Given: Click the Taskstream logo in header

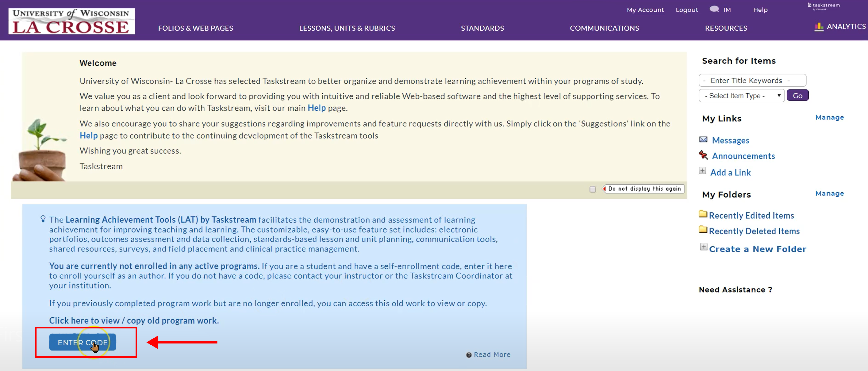Looking at the screenshot, I should click(x=824, y=6).
